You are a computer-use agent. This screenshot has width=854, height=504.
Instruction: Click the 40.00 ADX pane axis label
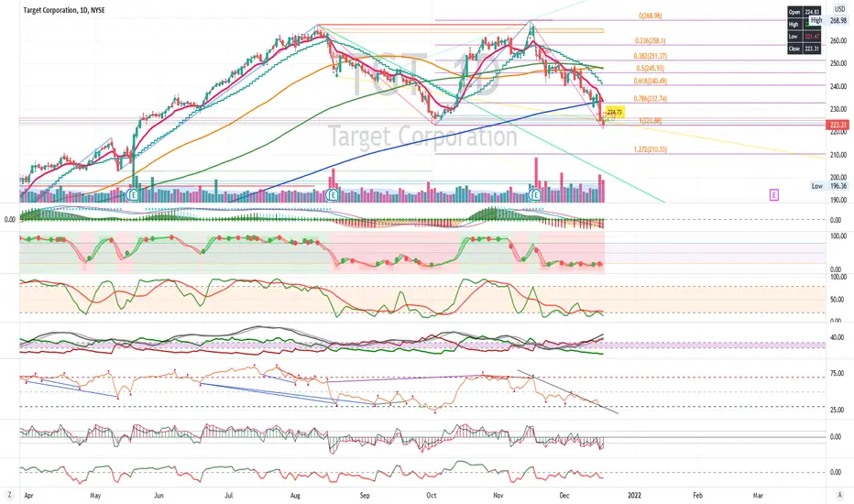838,338
